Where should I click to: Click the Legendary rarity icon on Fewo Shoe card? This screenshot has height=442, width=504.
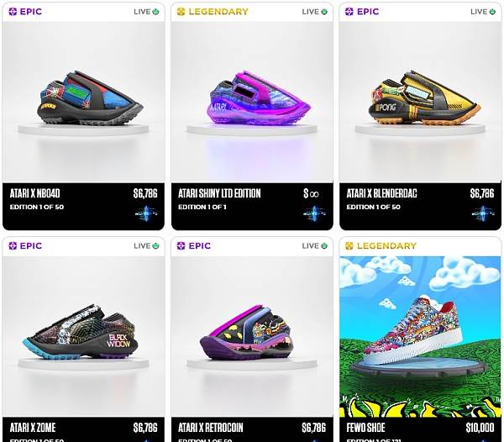click(349, 246)
